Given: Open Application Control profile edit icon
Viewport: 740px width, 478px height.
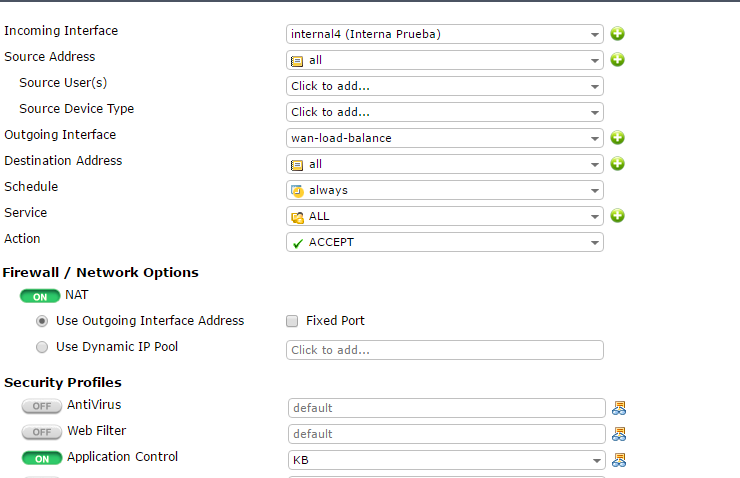Looking at the screenshot, I should pos(620,460).
